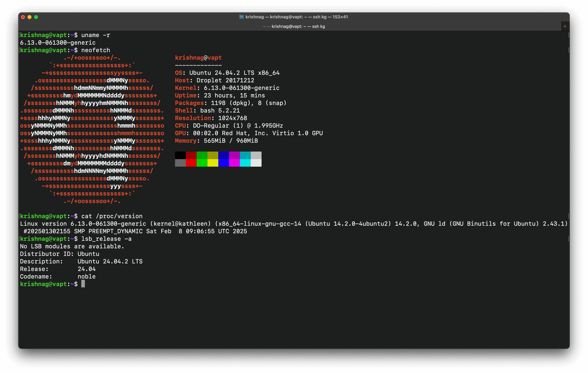Click the dark blue swatch in the top row
The width and height of the screenshot is (588, 373).
click(x=224, y=155)
